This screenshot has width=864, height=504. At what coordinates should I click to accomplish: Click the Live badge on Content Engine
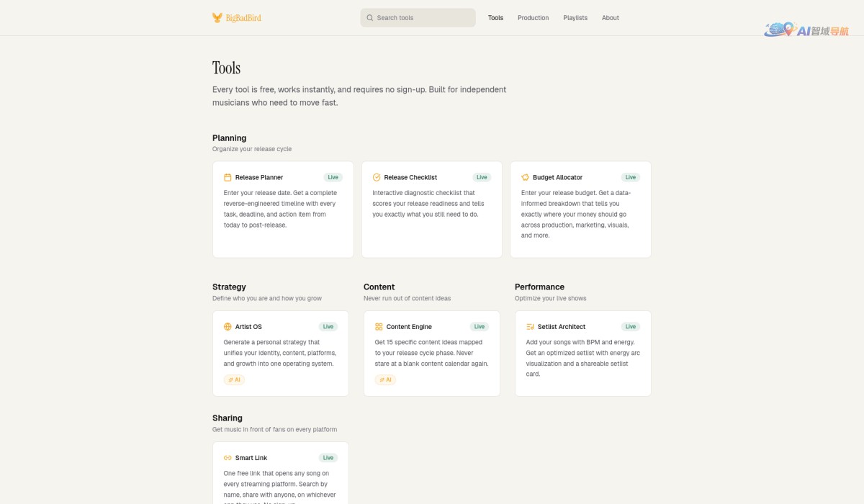tap(480, 327)
